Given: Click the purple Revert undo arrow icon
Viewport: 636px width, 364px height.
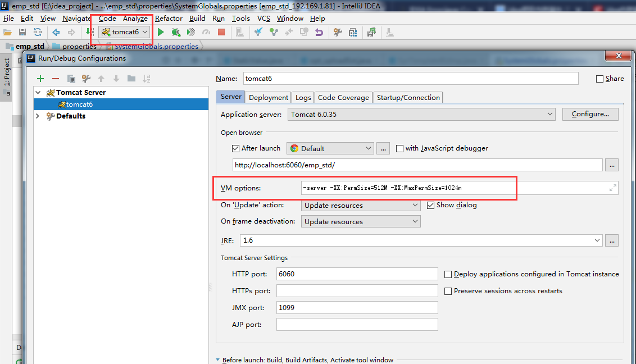Looking at the screenshot, I should click(x=319, y=33).
